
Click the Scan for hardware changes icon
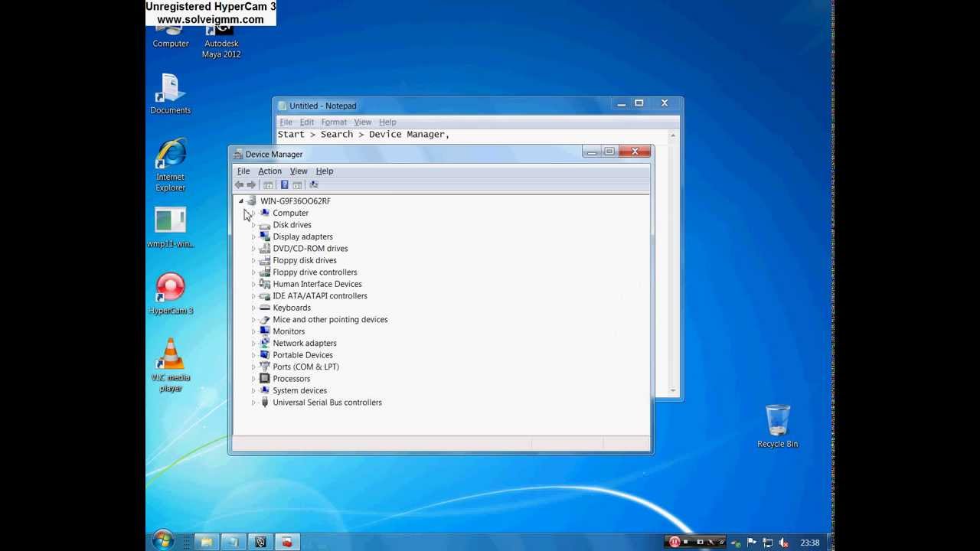[313, 184]
